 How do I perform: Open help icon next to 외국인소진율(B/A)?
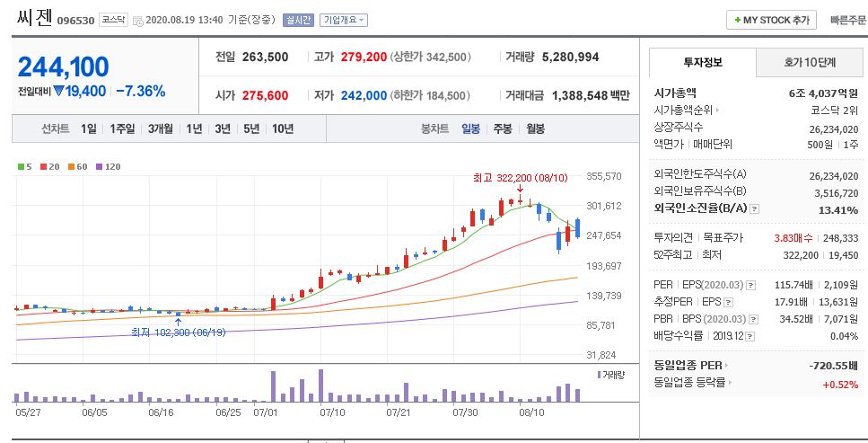point(755,209)
